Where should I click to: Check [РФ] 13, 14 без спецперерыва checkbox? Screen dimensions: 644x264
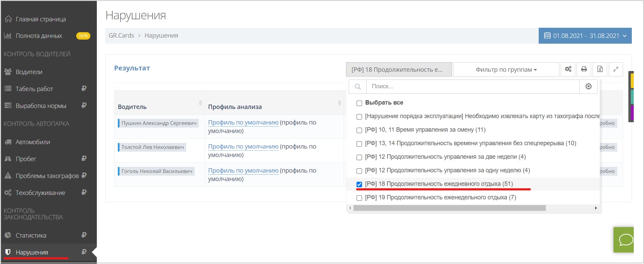(x=359, y=144)
